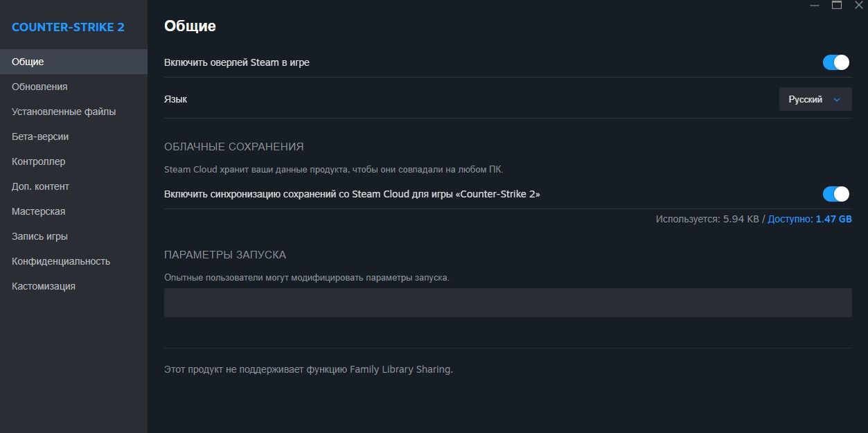This screenshot has width=868, height=433.
Task: Minimize the properties window
Action: coord(815,6)
